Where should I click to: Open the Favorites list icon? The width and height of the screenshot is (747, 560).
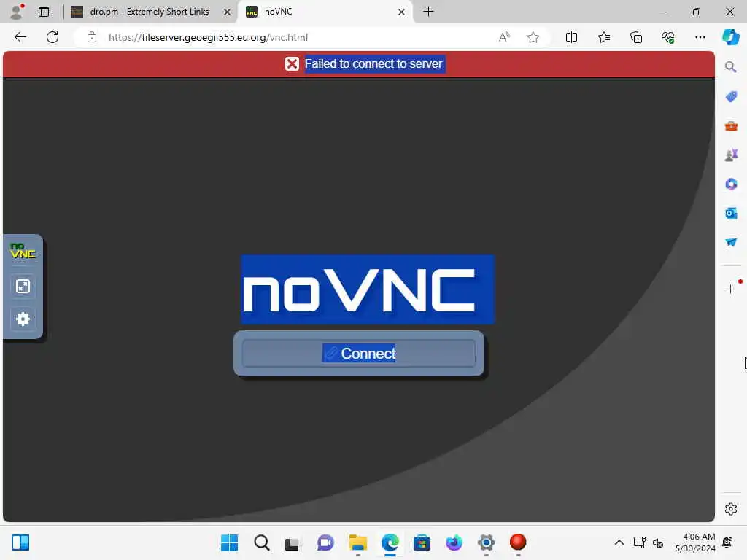coord(603,37)
